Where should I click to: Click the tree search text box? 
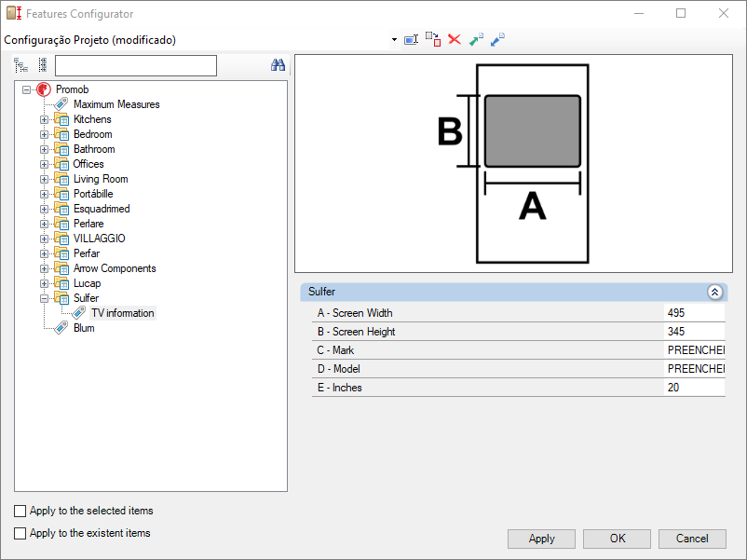136,66
